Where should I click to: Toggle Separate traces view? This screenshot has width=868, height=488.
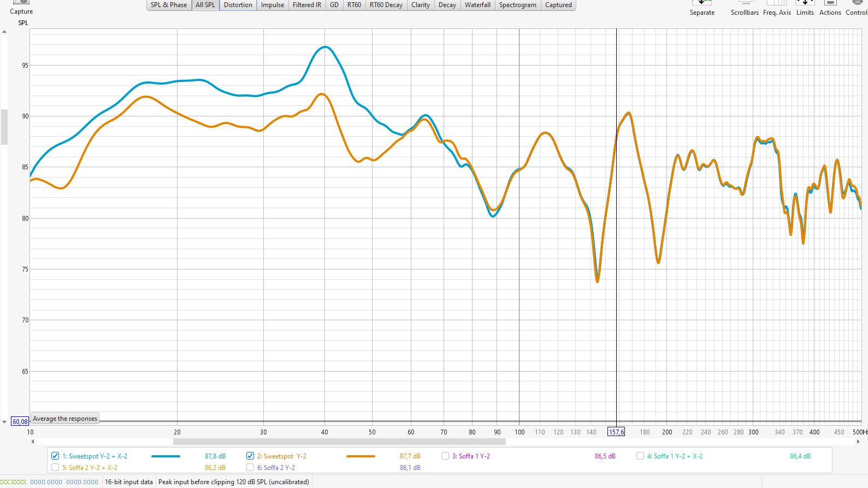pyautogui.click(x=702, y=8)
